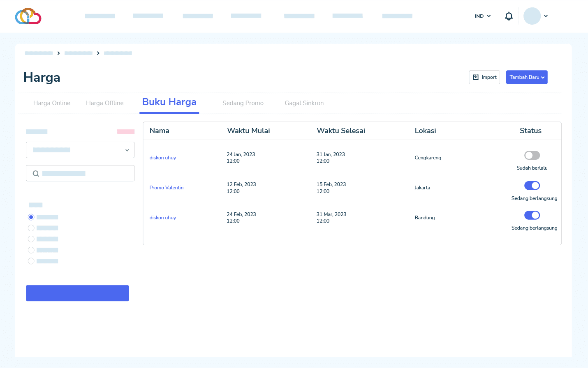588x368 pixels.
Task: Click the Import button
Action: [484, 77]
